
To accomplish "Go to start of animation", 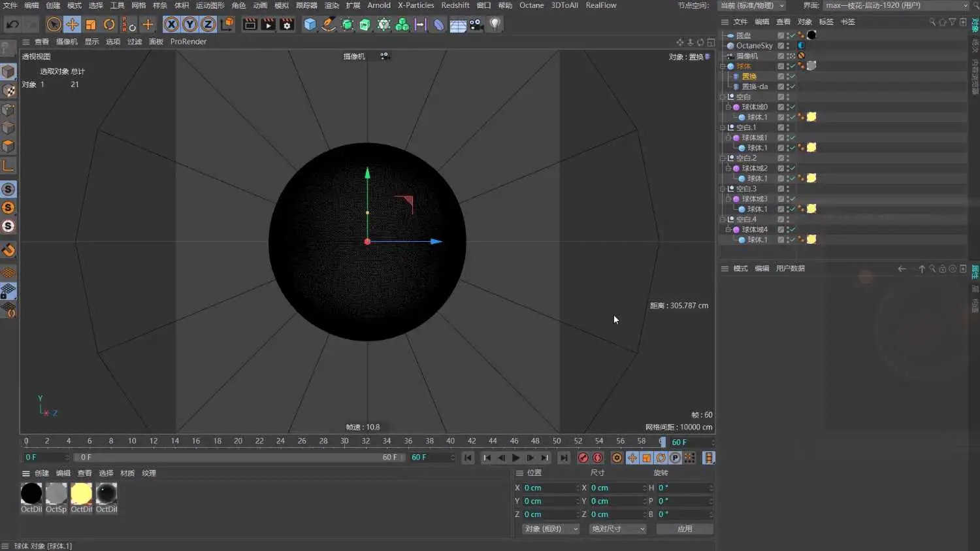I will tap(468, 458).
